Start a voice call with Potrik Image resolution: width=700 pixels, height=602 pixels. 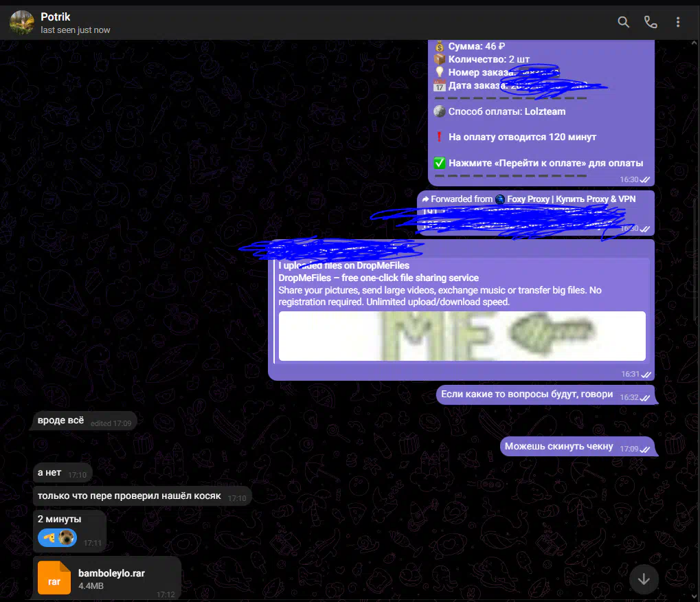click(x=651, y=22)
